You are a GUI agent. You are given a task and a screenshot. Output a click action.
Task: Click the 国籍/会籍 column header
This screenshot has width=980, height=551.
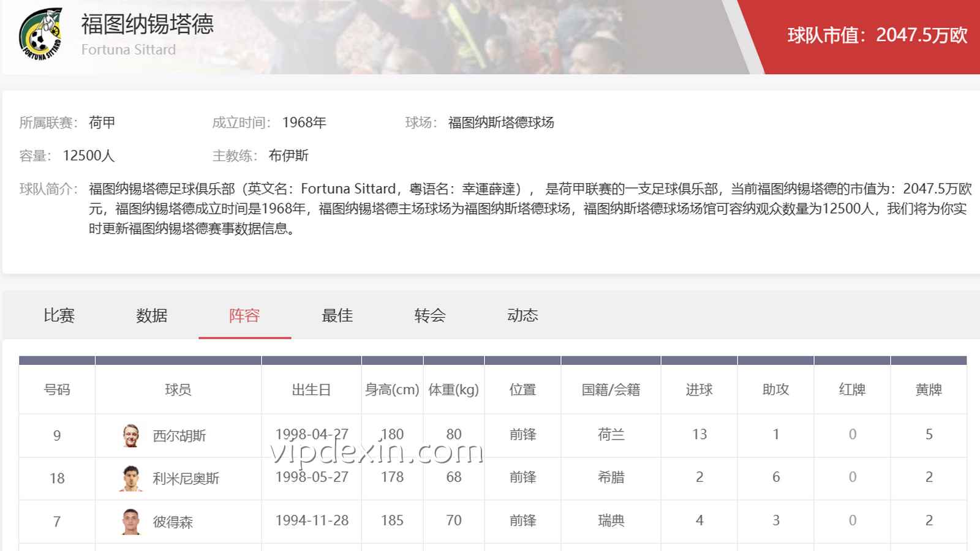611,389
